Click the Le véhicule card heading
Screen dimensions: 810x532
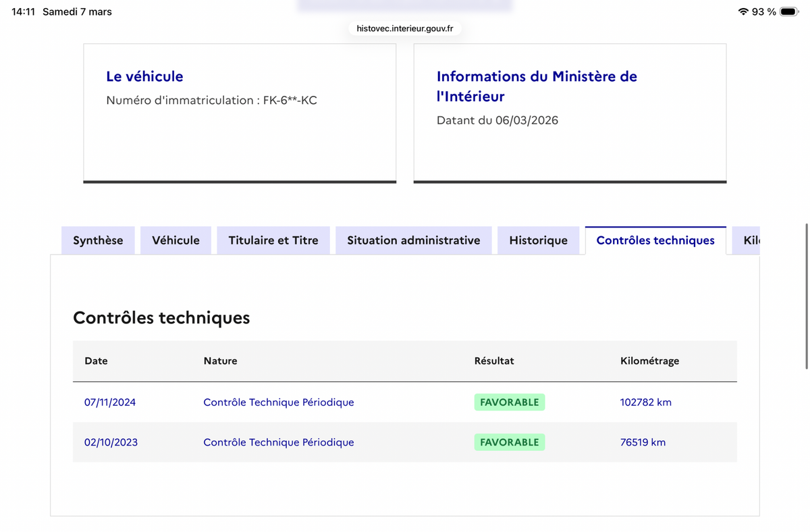click(144, 76)
